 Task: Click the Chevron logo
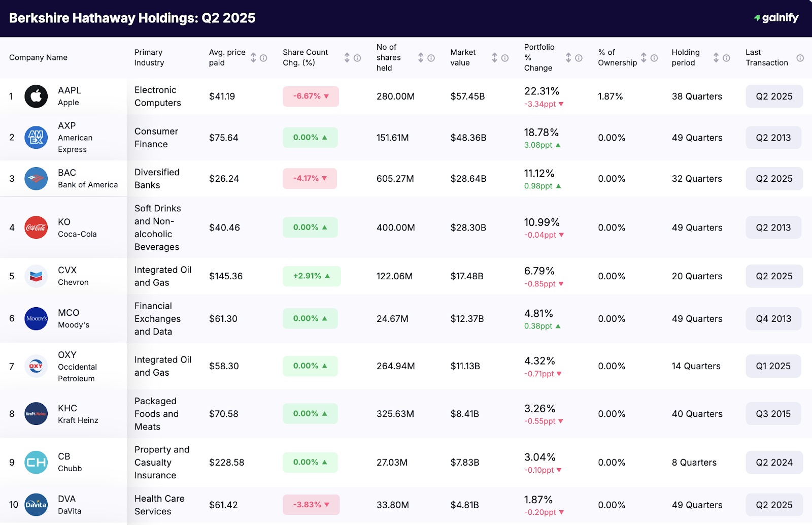coord(36,276)
